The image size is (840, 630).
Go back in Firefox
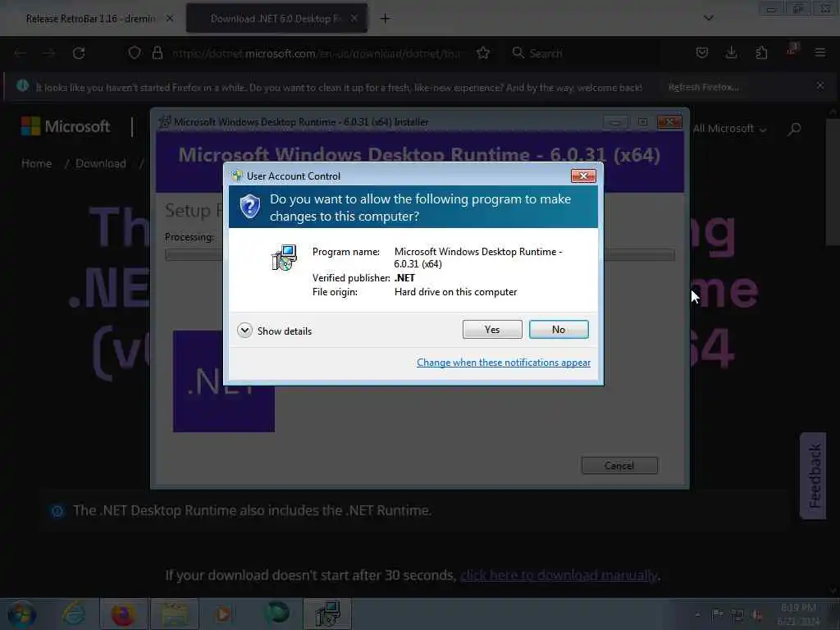tap(21, 53)
